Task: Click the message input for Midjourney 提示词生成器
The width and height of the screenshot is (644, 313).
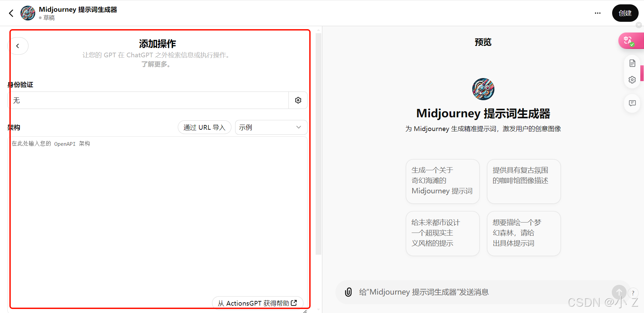Action: [x=483, y=292]
